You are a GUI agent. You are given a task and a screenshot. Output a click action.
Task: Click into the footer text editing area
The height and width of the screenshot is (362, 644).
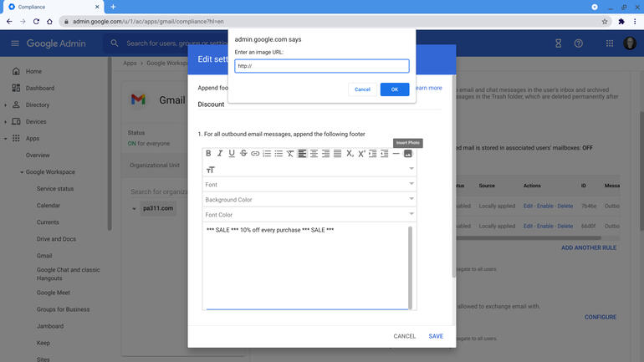(x=305, y=266)
